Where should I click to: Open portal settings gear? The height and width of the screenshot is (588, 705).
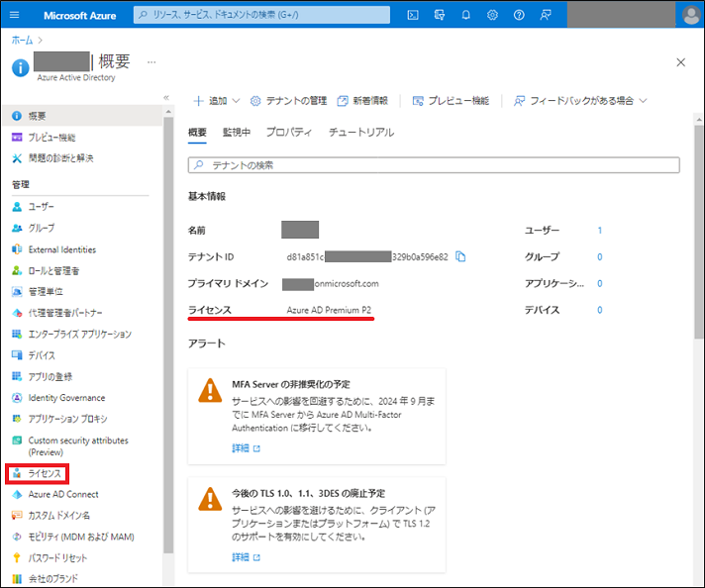pyautogui.click(x=492, y=15)
